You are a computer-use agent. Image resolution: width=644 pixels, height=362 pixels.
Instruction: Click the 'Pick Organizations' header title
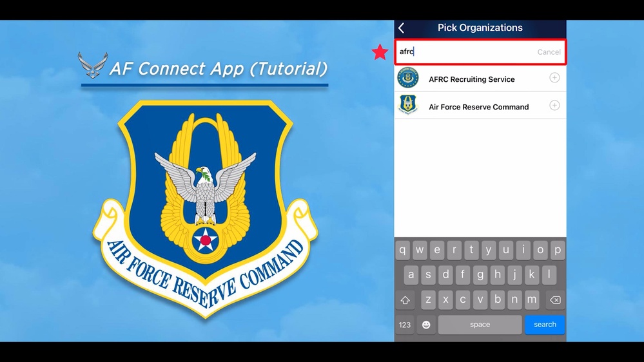(480, 28)
